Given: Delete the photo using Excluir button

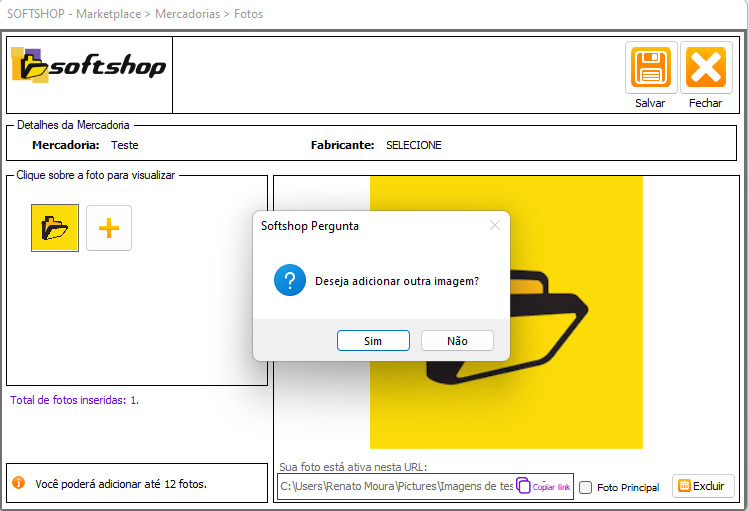Looking at the screenshot, I should (702, 486).
